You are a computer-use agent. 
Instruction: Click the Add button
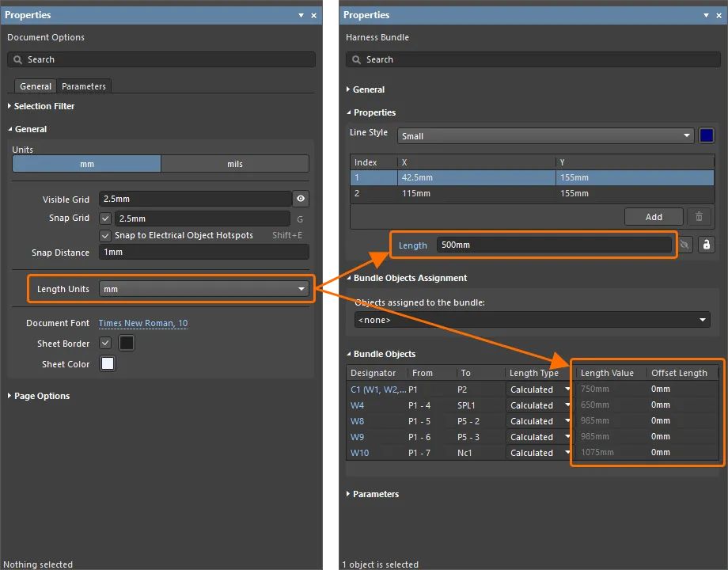tap(654, 216)
